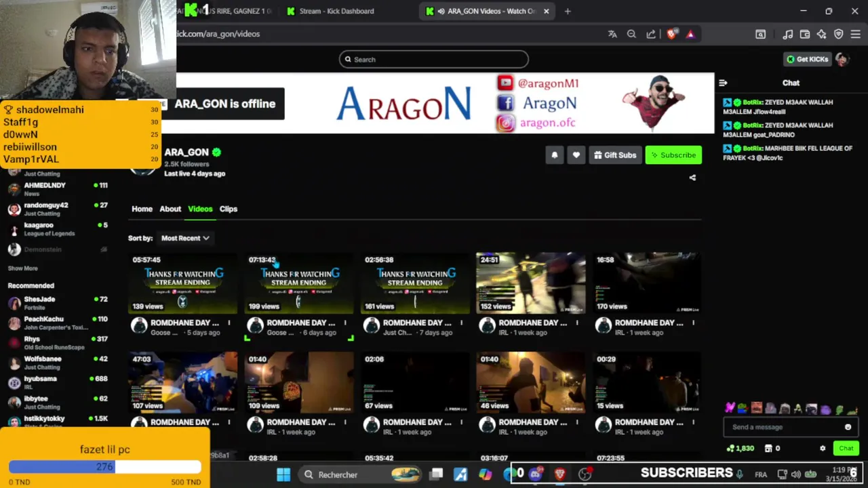Viewport: 868px width, 488px height.
Task: Open options menu for the 02:56:38 video
Action: (461, 323)
